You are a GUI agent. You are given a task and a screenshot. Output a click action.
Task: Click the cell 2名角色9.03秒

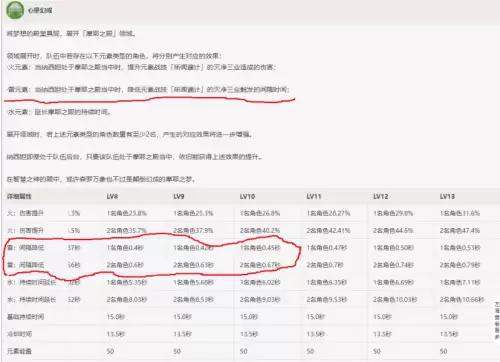pos(260,300)
